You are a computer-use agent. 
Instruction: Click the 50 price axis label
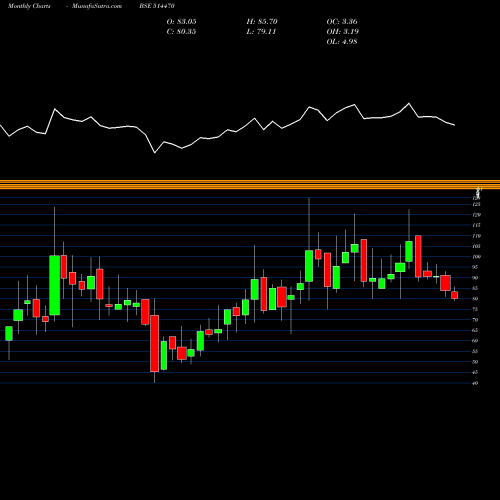[475, 362]
